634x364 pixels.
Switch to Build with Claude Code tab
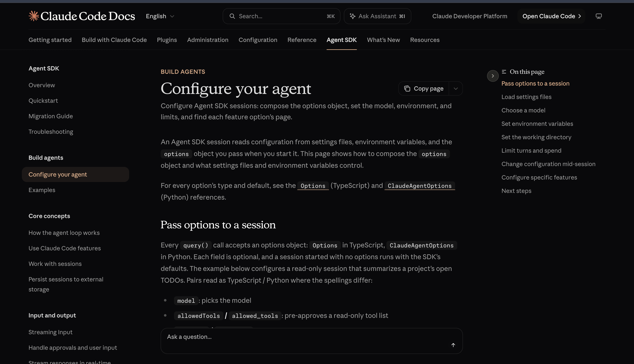(114, 40)
